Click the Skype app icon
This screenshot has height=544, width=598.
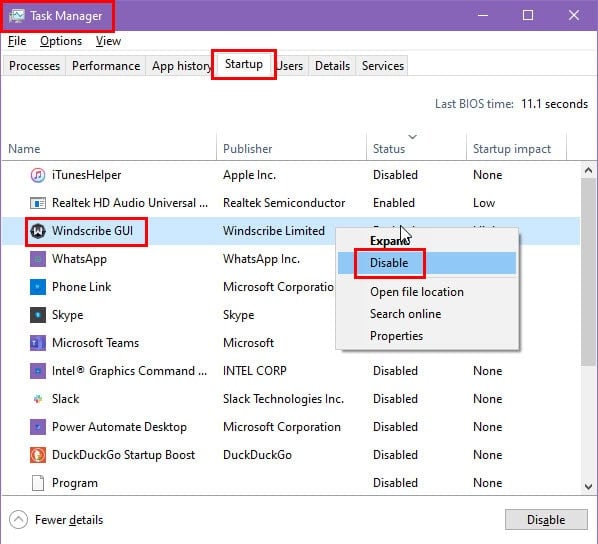pos(38,315)
